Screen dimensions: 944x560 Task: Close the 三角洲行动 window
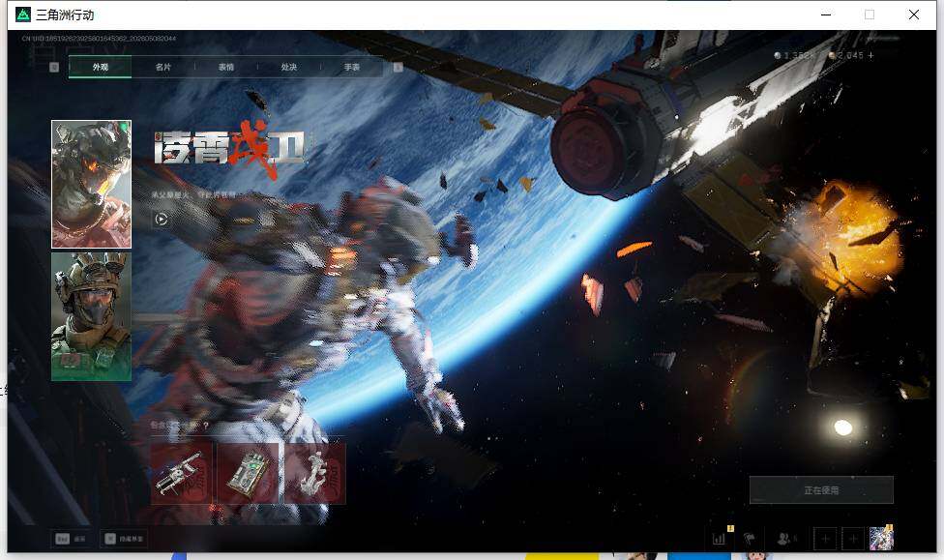[914, 15]
